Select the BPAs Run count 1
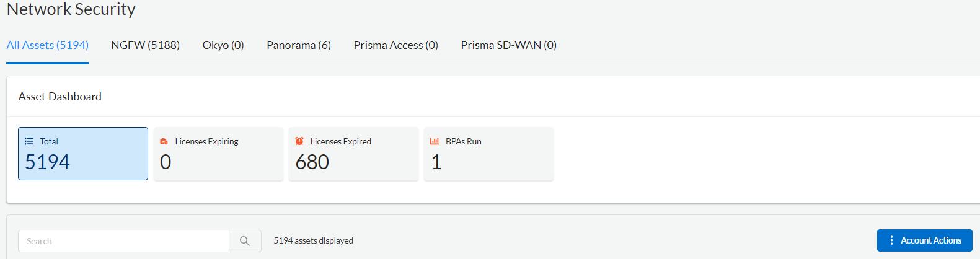 [x=436, y=162]
